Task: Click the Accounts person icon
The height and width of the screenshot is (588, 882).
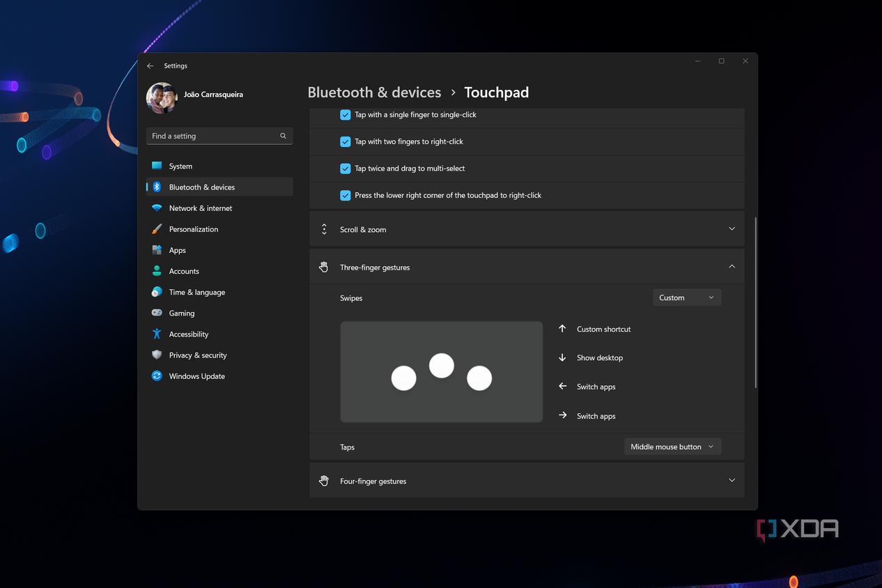Action: point(157,270)
